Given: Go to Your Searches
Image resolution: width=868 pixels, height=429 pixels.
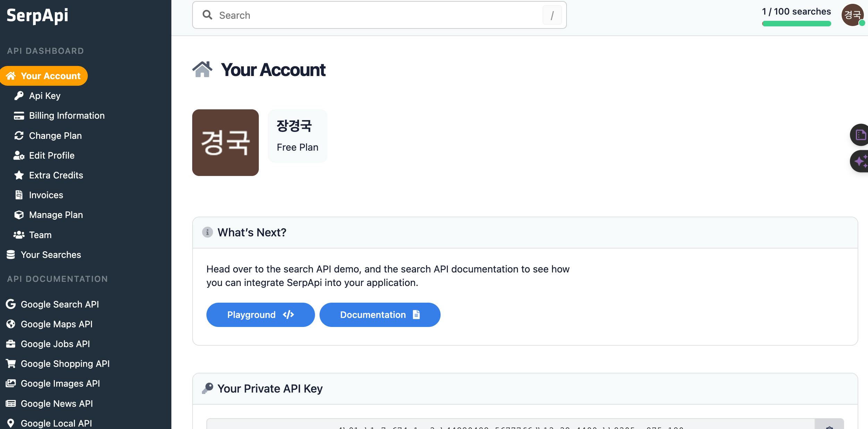Looking at the screenshot, I should [51, 255].
